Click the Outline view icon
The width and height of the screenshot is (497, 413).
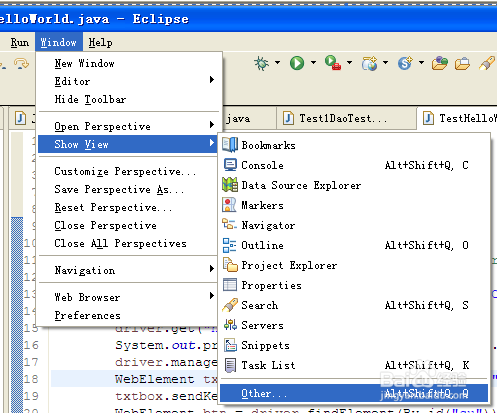(x=229, y=245)
